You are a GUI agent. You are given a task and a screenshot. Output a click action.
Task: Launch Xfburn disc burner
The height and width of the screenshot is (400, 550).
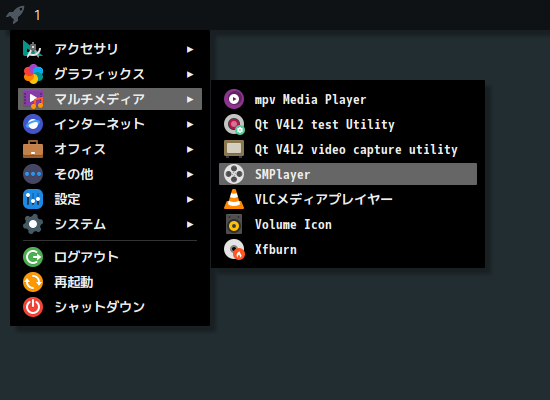pos(348,249)
